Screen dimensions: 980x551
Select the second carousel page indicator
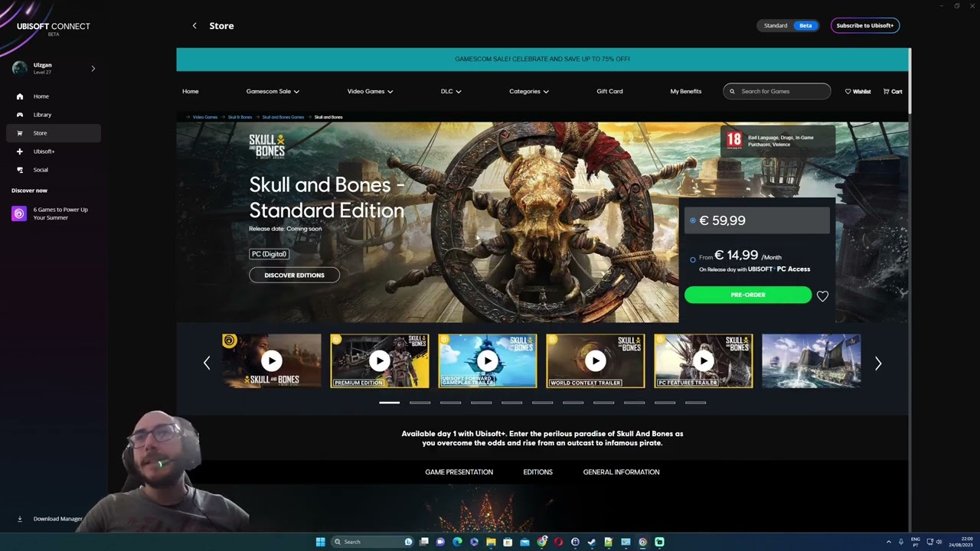pyautogui.click(x=420, y=403)
